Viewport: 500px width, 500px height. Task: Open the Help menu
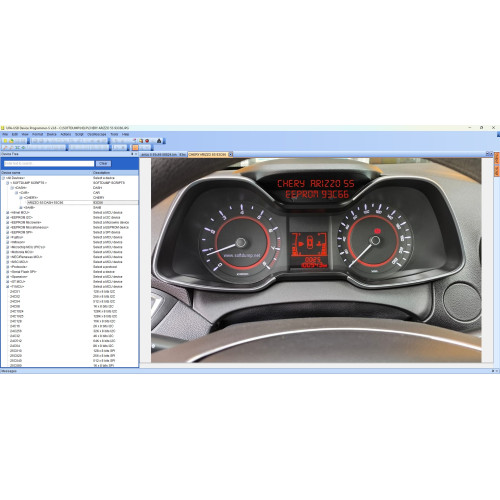[125, 134]
